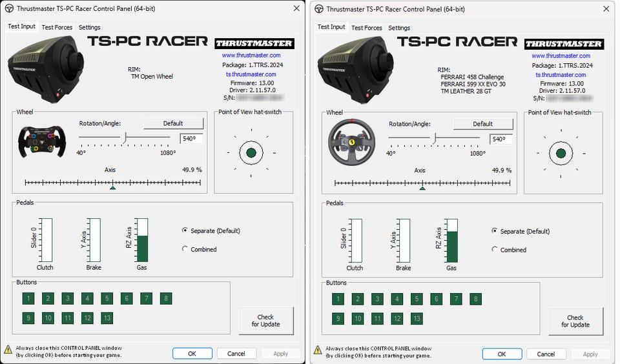Click the 540° angle field in right window
Viewport: 620px width, 364px height.
point(501,139)
